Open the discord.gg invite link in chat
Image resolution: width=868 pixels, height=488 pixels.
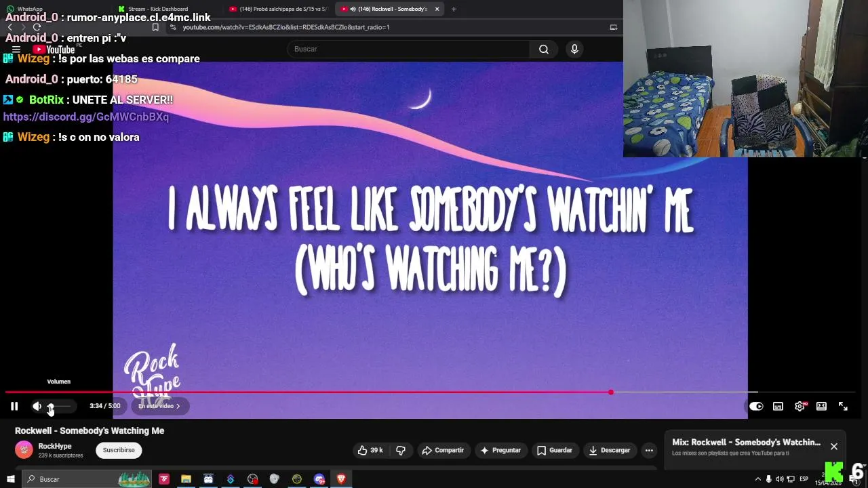pyautogui.click(x=86, y=117)
